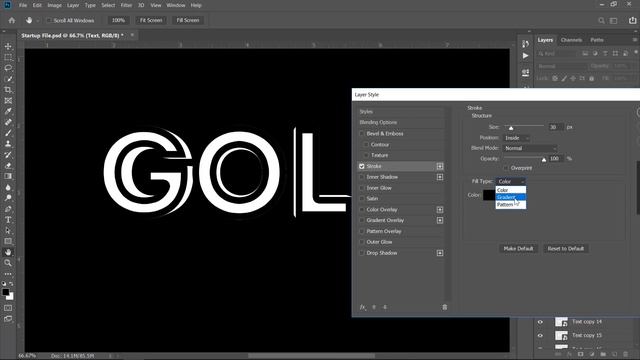Enable Satin checkbox
Image resolution: width=640 pixels, height=360 pixels.
coord(362,198)
